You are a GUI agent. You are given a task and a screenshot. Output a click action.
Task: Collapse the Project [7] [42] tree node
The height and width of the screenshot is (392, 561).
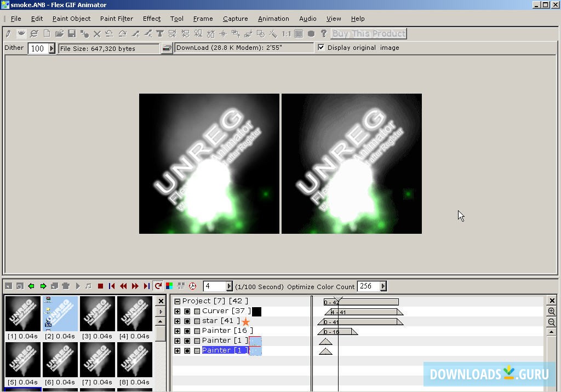point(177,302)
